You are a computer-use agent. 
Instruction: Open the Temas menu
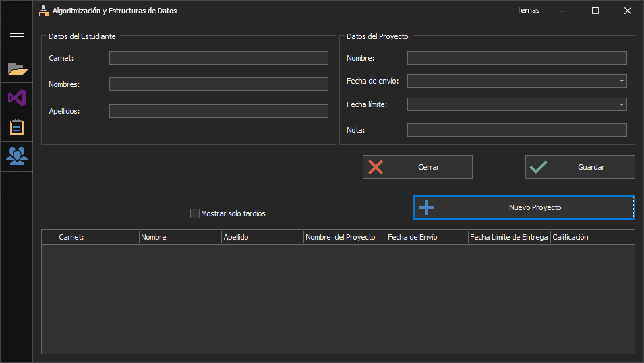(x=527, y=10)
